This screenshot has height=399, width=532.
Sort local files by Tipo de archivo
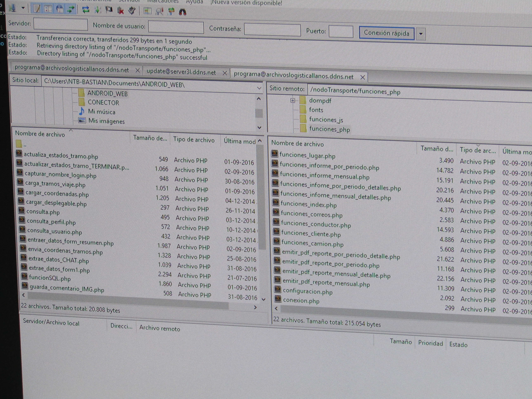click(x=194, y=140)
